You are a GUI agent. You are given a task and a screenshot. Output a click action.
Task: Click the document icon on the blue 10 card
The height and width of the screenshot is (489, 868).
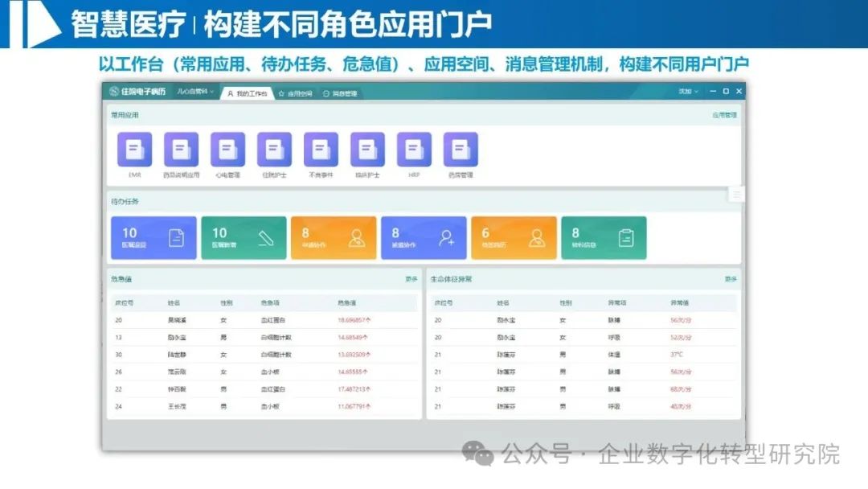tap(176, 238)
